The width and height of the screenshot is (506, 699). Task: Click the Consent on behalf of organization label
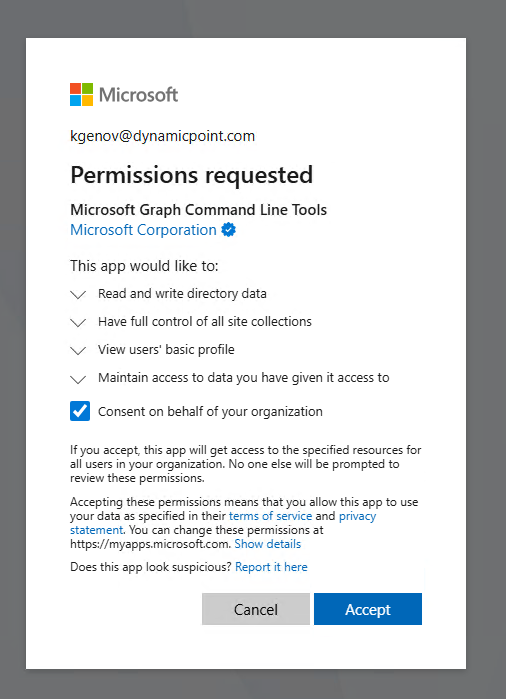point(210,411)
